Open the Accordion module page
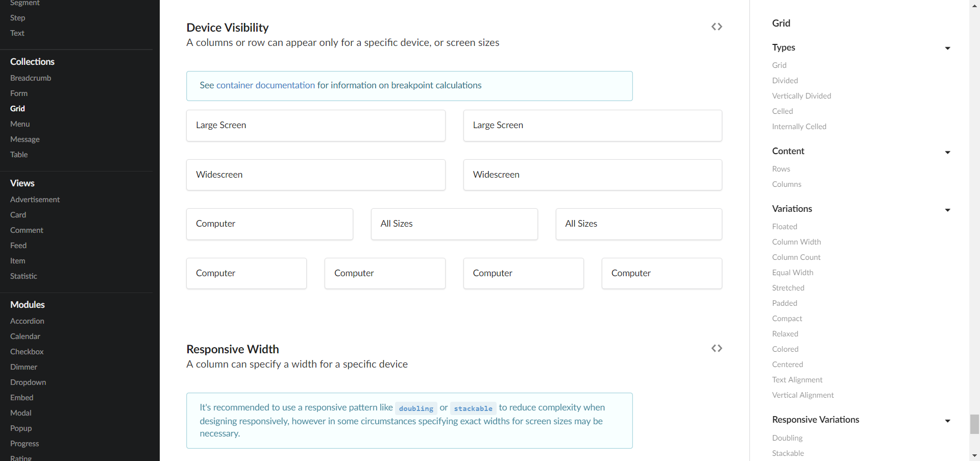Image resolution: width=980 pixels, height=461 pixels. tap(27, 321)
